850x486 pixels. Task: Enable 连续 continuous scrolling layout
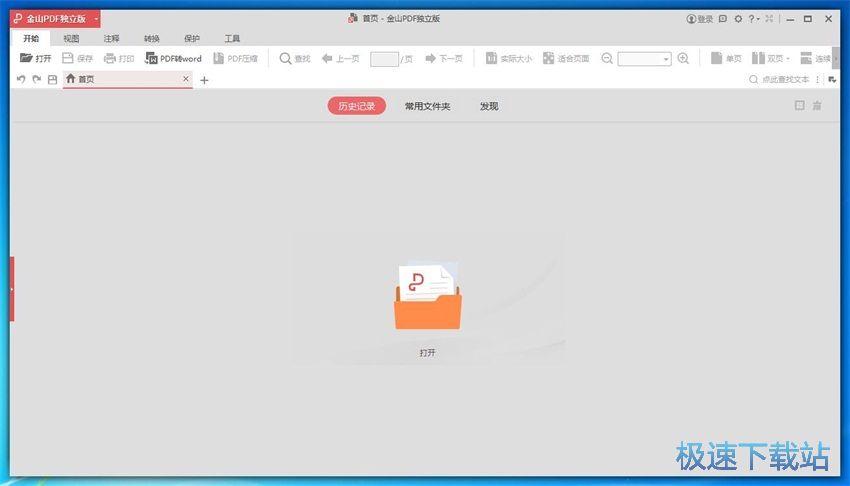pyautogui.click(x=815, y=58)
